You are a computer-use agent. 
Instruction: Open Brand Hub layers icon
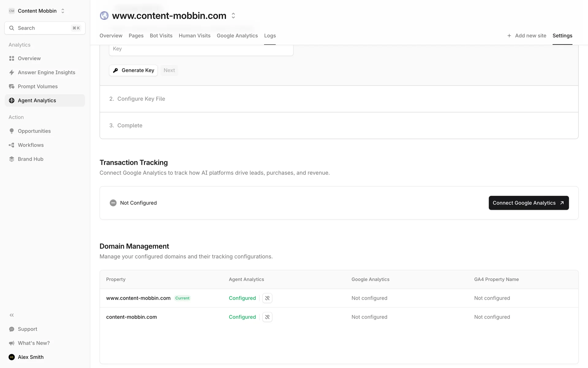click(12, 159)
